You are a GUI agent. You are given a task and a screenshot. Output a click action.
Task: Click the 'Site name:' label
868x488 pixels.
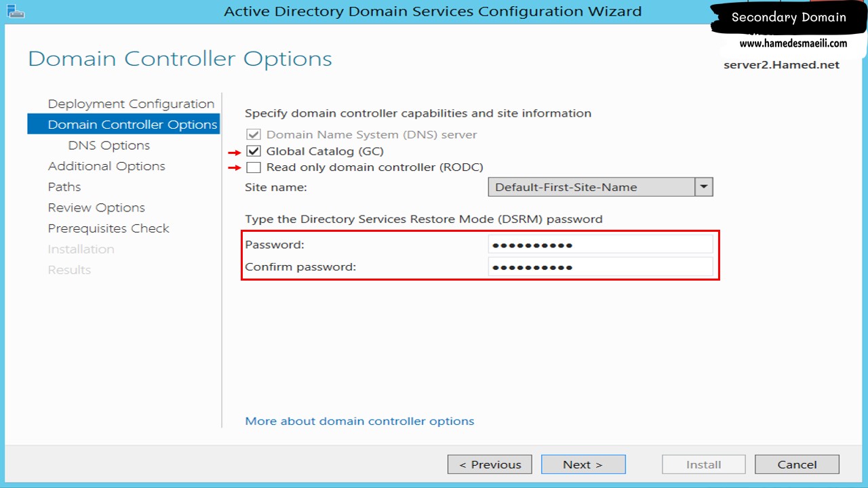pyautogui.click(x=275, y=187)
